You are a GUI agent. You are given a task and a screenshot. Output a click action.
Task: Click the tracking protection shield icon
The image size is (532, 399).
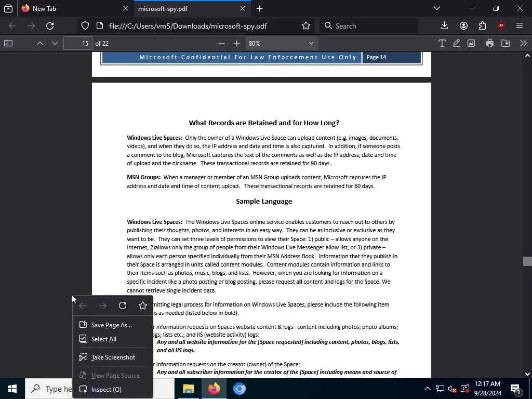tap(85, 26)
